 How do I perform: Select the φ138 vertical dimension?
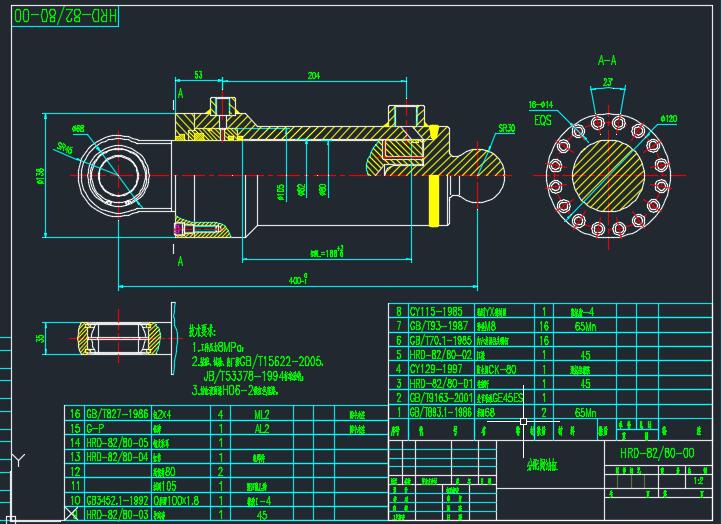click(x=40, y=176)
